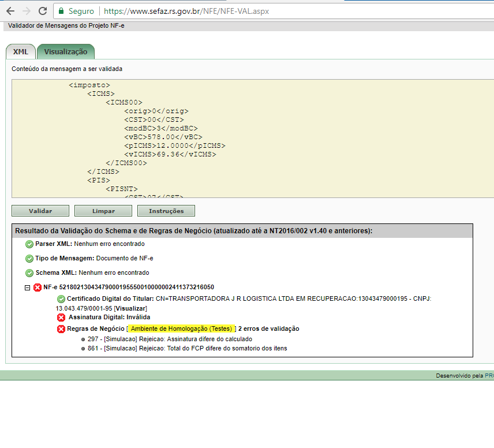Select the error 861 Total do FCP difere

pos(187,348)
